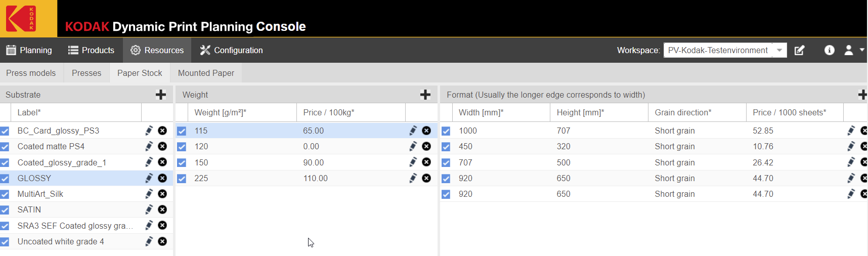The height and width of the screenshot is (256, 868).
Task: Open the Mounted Paper tab
Action: point(206,73)
